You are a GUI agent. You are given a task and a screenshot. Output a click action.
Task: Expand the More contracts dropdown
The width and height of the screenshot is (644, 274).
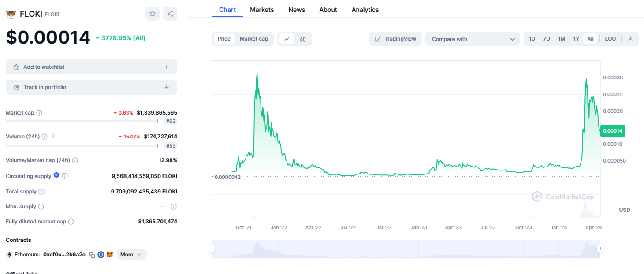click(131, 255)
